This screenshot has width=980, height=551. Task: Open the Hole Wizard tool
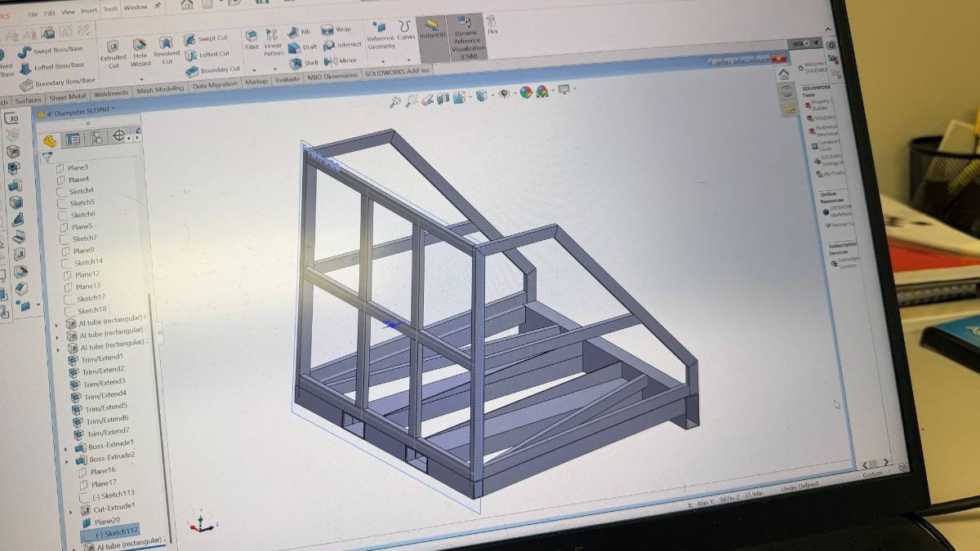tap(140, 51)
